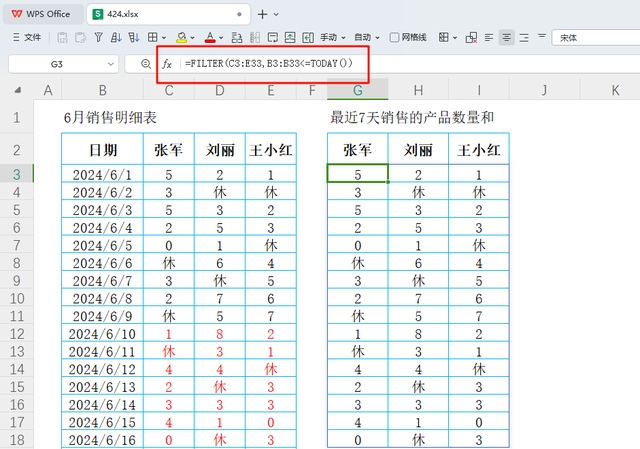Viewport: 640px width, 449px height.
Task: Open the 文件 hamburger menu
Action: tap(27, 38)
